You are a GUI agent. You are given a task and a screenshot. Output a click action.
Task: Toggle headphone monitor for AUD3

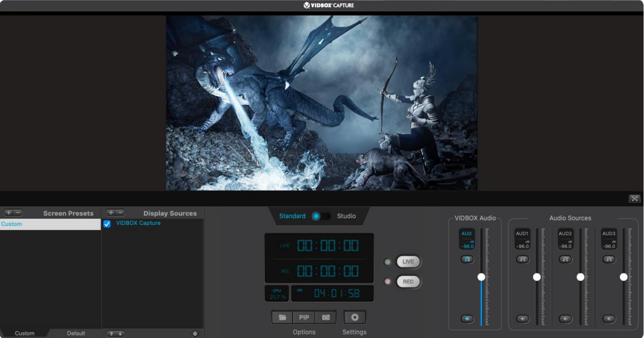tap(609, 259)
